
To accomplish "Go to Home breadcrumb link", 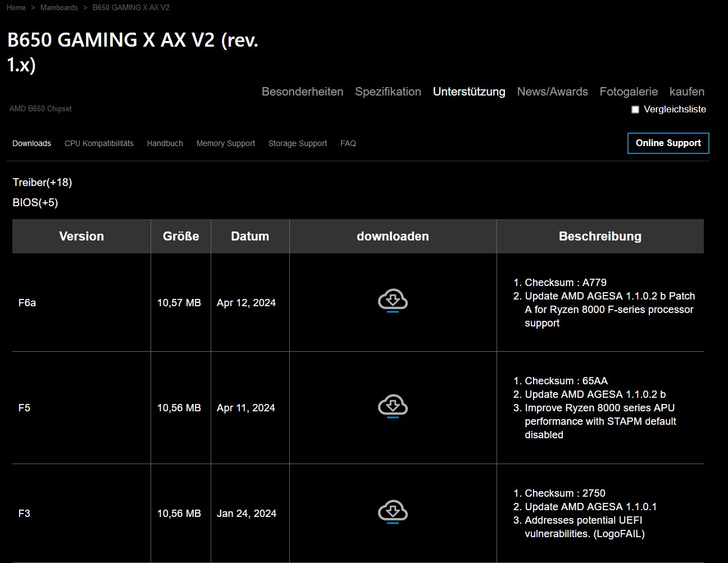I will pyautogui.click(x=16, y=7).
